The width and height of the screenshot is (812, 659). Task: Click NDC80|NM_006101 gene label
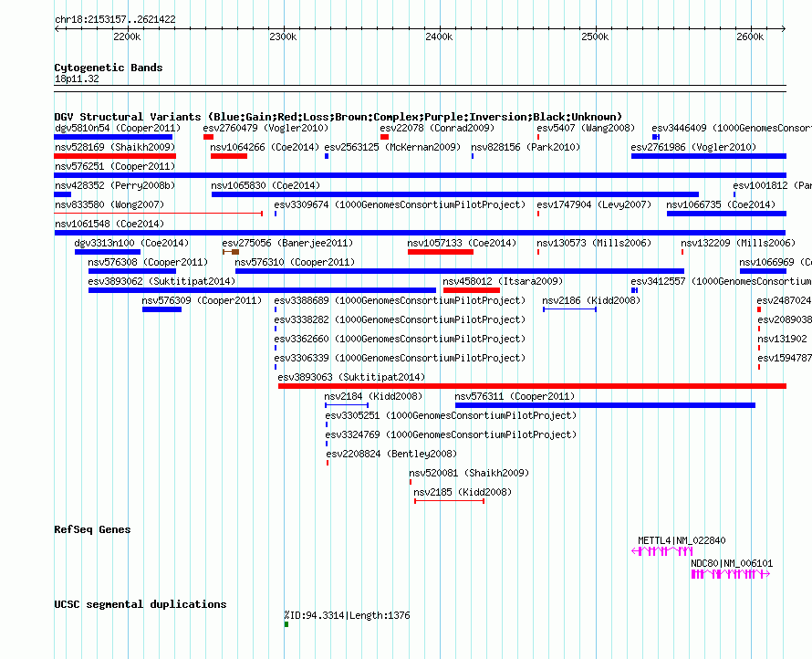pyautogui.click(x=732, y=563)
